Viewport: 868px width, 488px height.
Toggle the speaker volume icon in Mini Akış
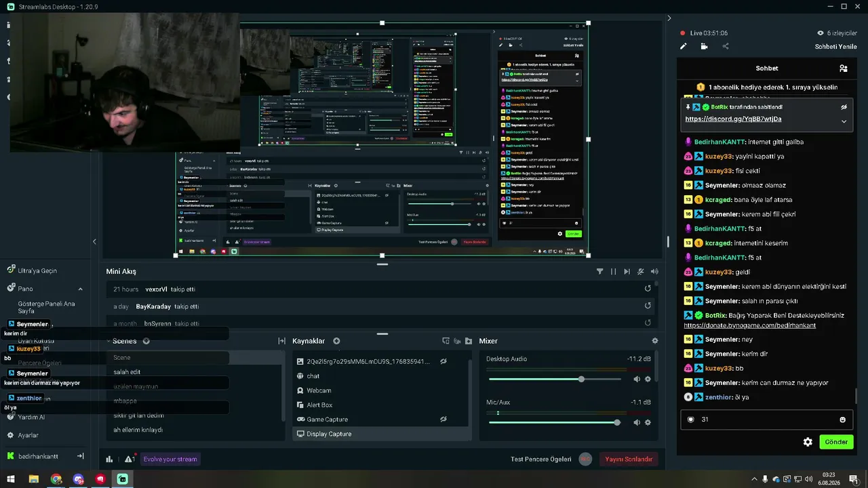point(654,272)
